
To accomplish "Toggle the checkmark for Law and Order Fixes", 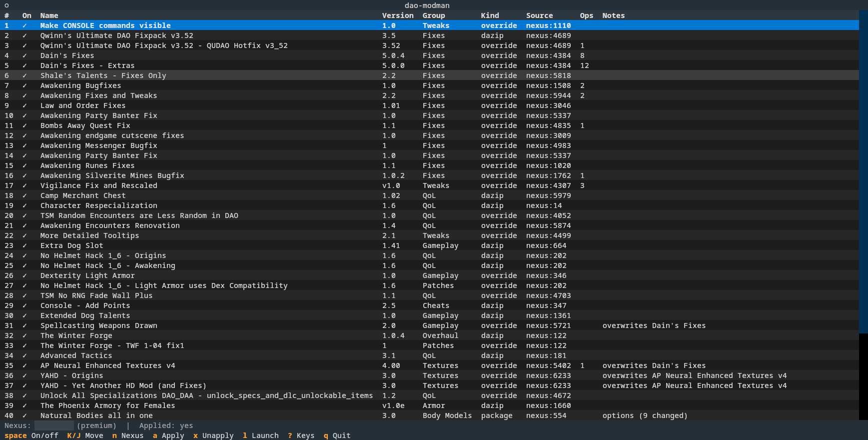I will (24, 105).
